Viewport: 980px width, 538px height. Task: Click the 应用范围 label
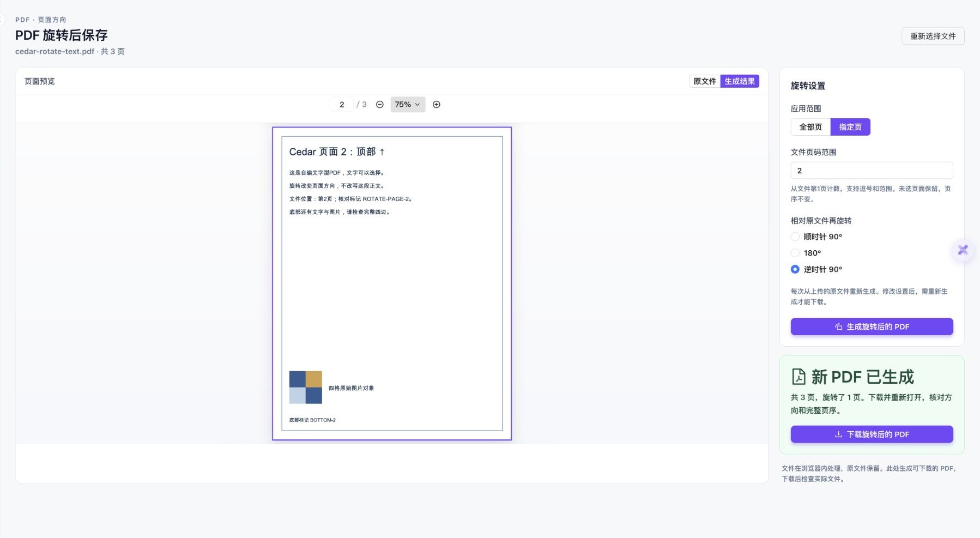(x=806, y=108)
